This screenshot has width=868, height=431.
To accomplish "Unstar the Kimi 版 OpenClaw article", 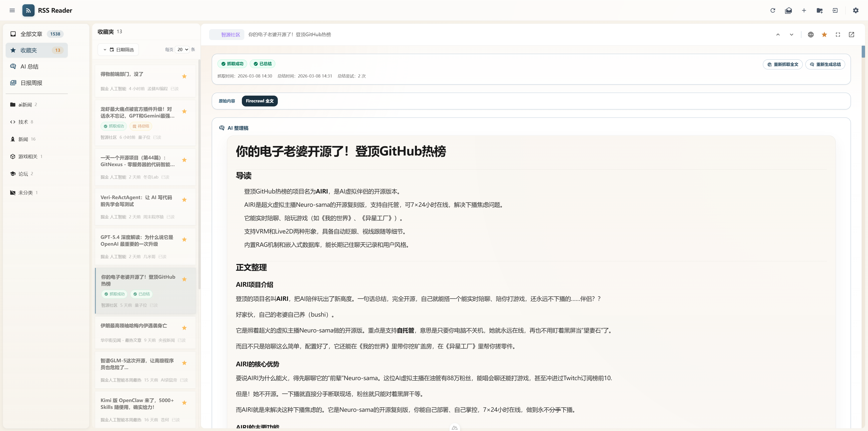I will pos(184,402).
